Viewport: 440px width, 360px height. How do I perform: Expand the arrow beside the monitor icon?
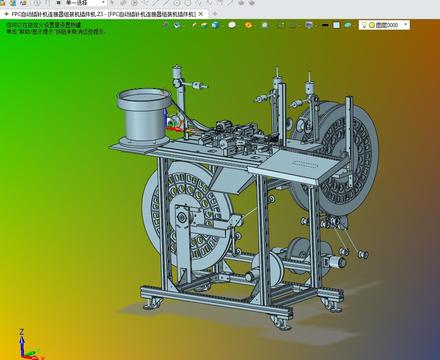coord(316,26)
